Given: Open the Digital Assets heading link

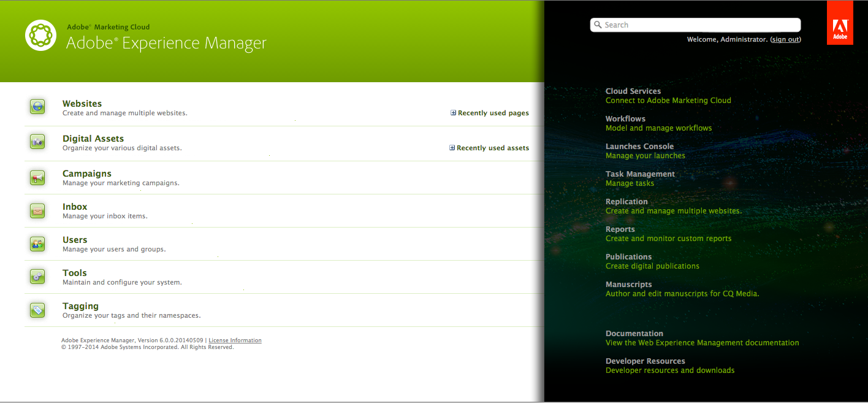Looking at the screenshot, I should [93, 139].
